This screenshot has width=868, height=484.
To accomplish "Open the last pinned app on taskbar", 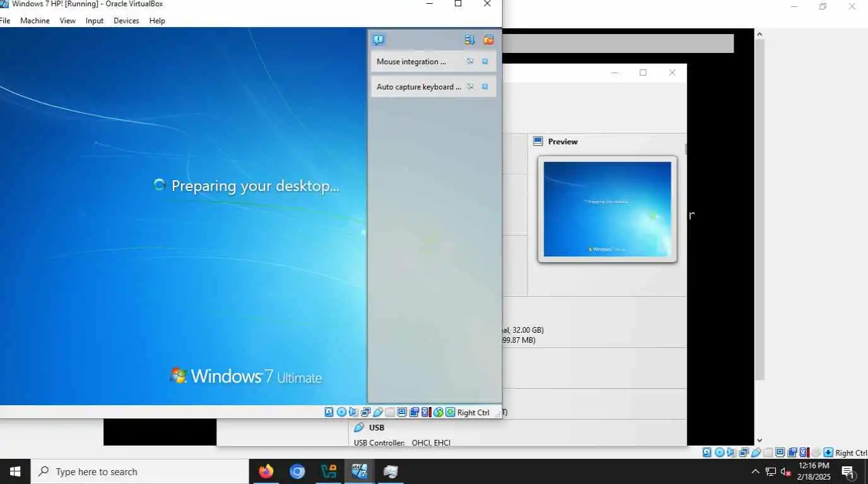I will [x=390, y=471].
